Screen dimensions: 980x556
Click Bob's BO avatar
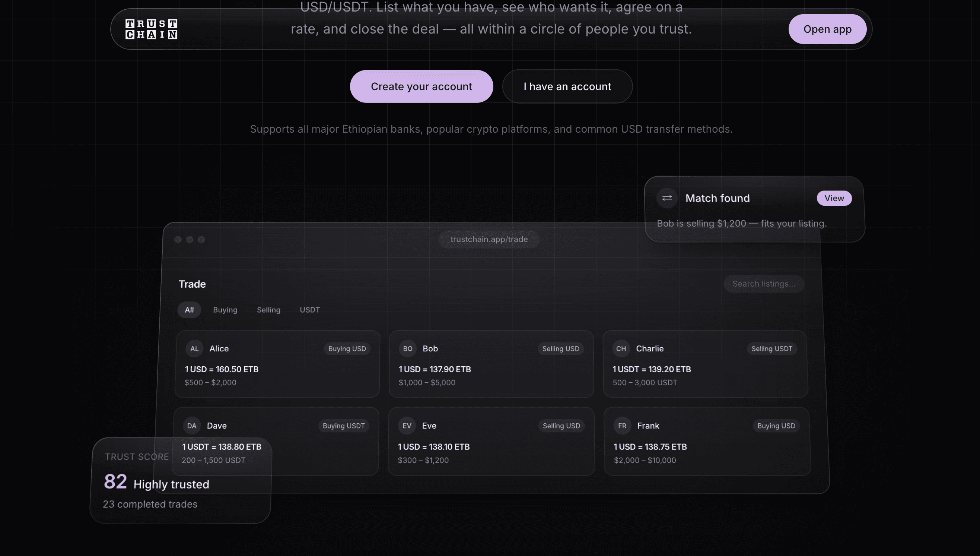407,349
